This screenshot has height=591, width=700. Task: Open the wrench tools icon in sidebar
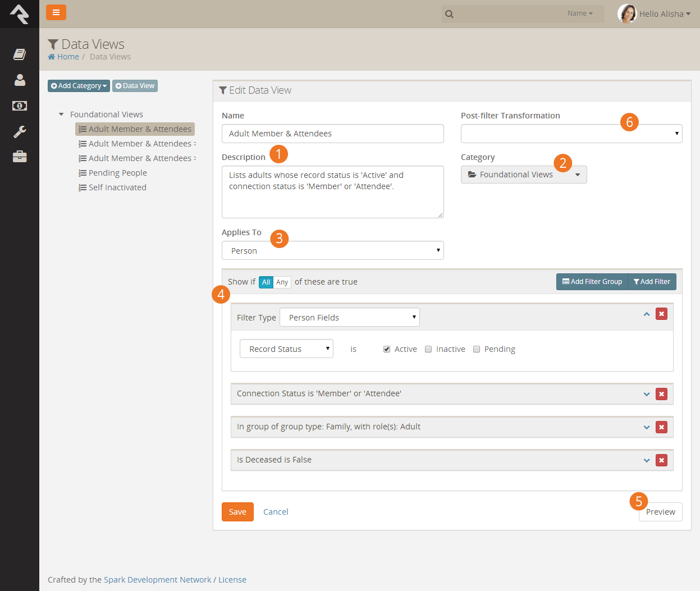pyautogui.click(x=20, y=131)
